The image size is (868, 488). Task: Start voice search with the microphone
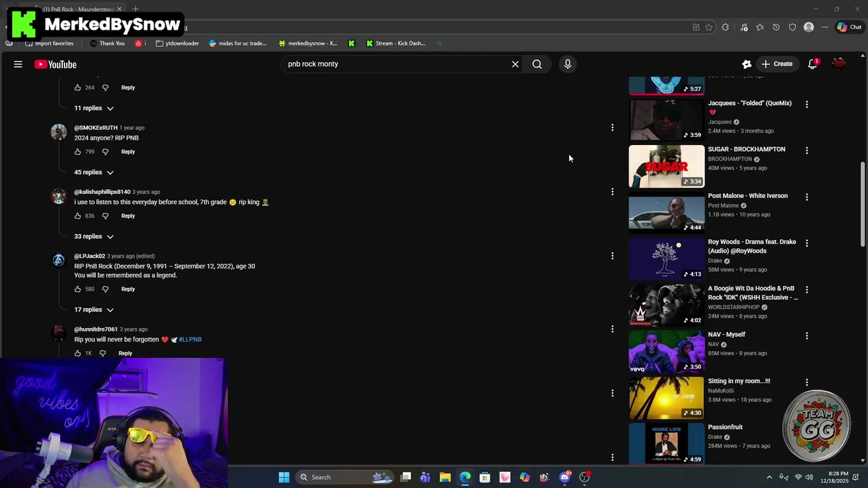(568, 64)
